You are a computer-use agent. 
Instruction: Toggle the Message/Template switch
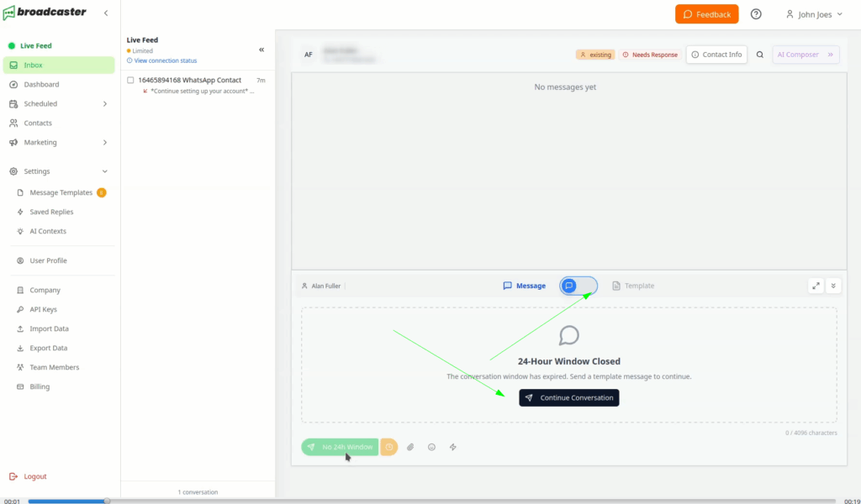(x=578, y=286)
